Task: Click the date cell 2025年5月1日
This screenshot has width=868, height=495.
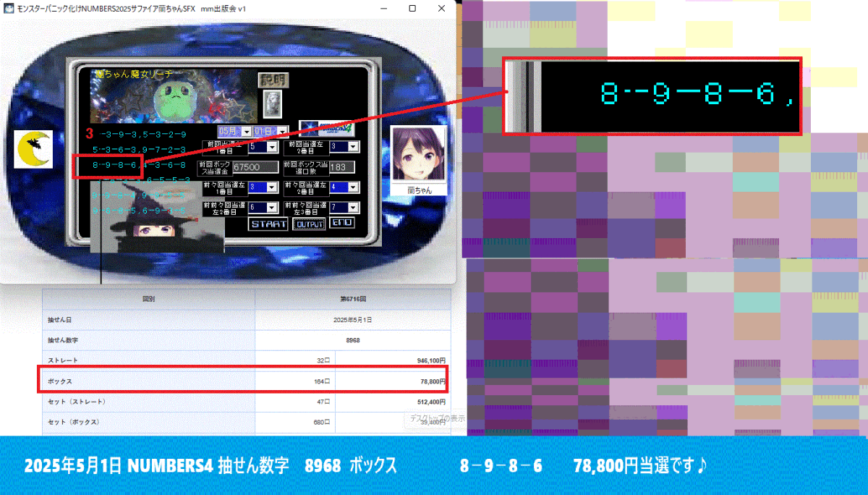Action: 353,318
